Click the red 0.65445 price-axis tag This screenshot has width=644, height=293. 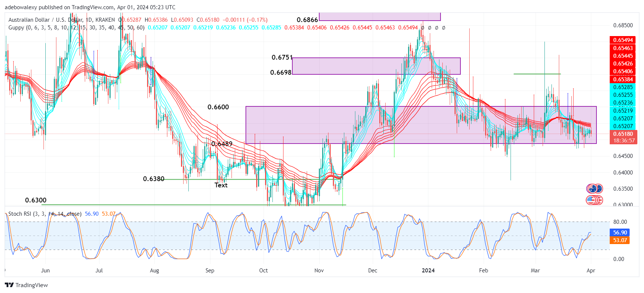623,56
